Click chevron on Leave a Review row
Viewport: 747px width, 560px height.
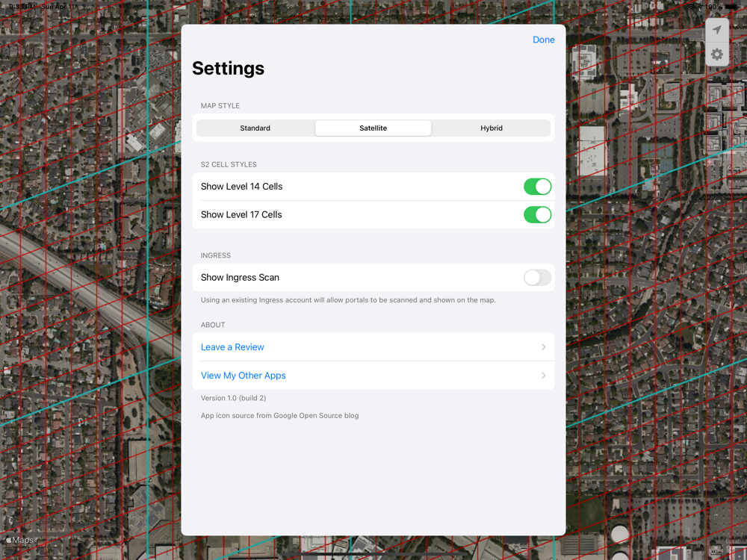point(544,347)
